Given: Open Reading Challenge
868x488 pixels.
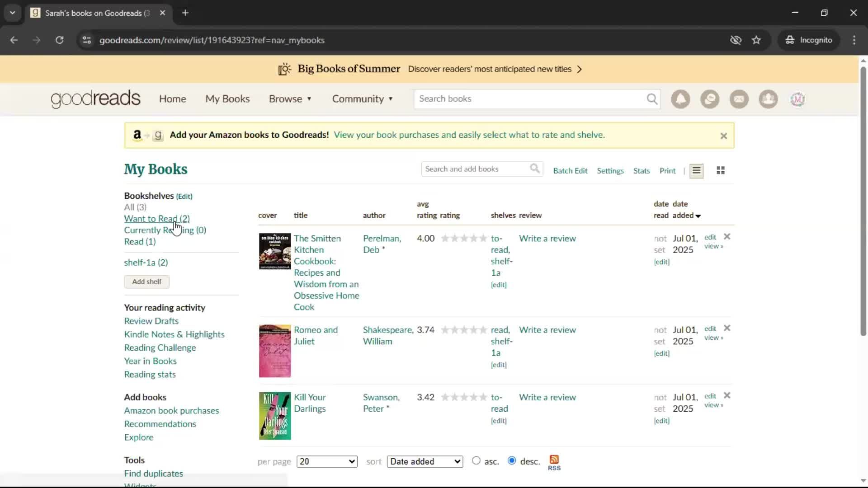Looking at the screenshot, I should [160, 347].
